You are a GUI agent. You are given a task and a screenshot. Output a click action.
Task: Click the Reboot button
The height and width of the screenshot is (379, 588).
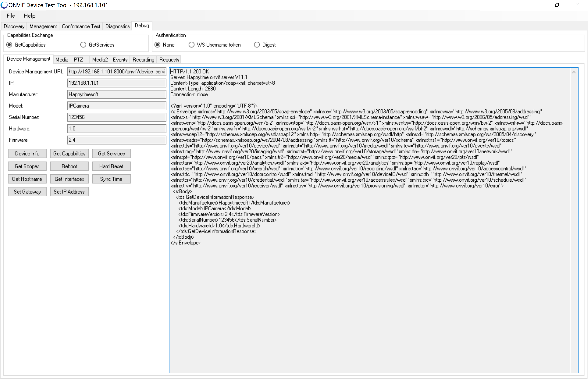click(69, 166)
